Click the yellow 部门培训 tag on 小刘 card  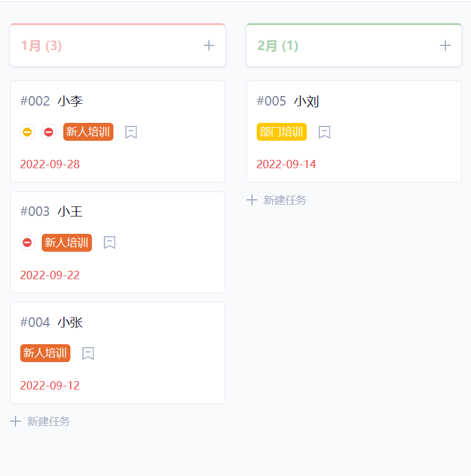point(282,132)
